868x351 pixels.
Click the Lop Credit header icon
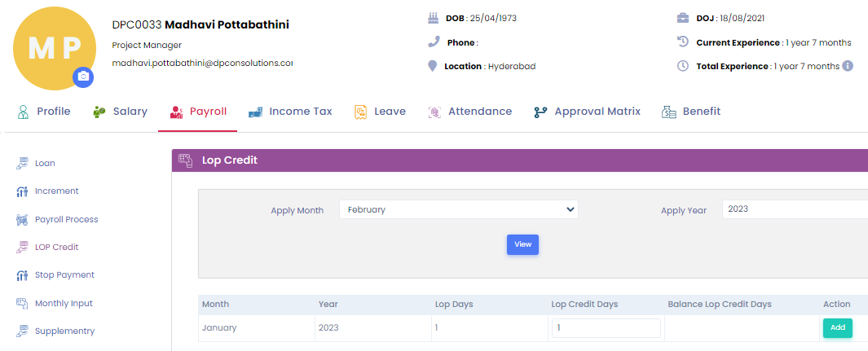186,160
